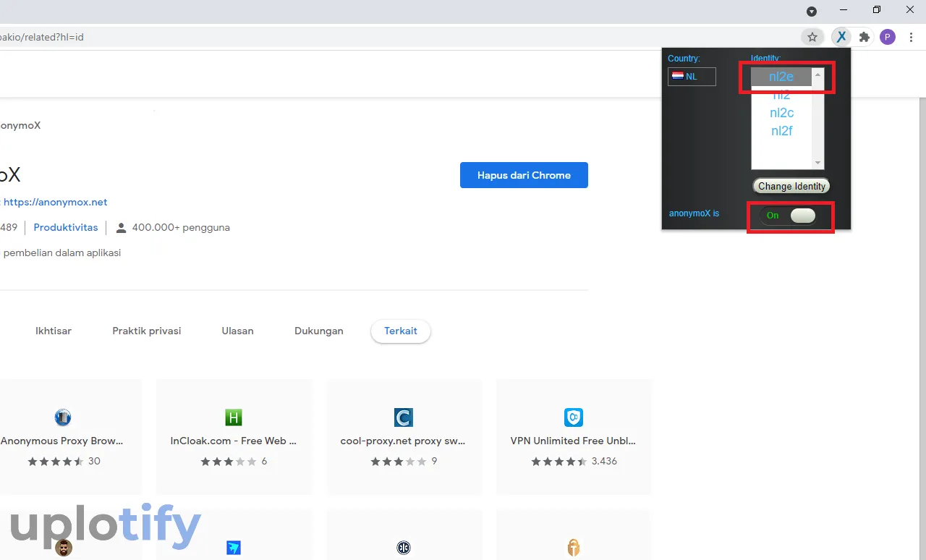This screenshot has height=560, width=926.
Task: Open Anonymous Proxy Brow... card title
Action: 62,441
